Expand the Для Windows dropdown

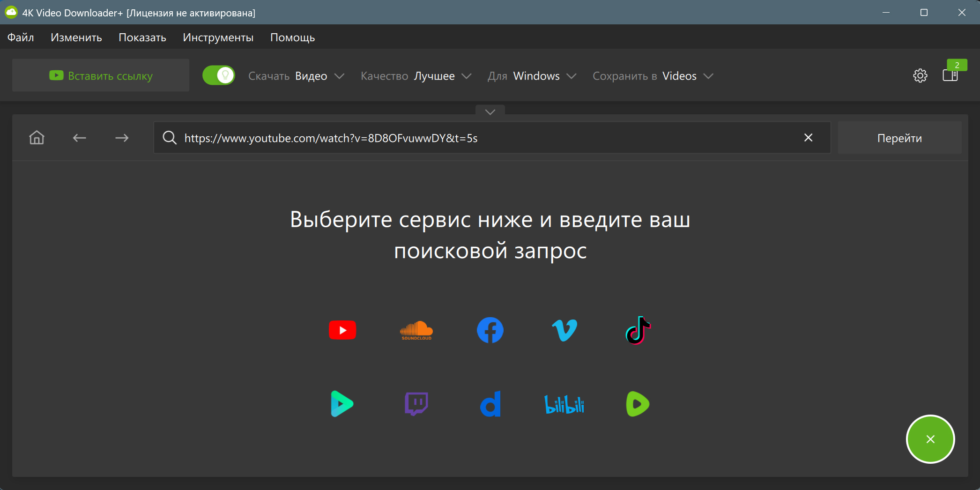532,76
